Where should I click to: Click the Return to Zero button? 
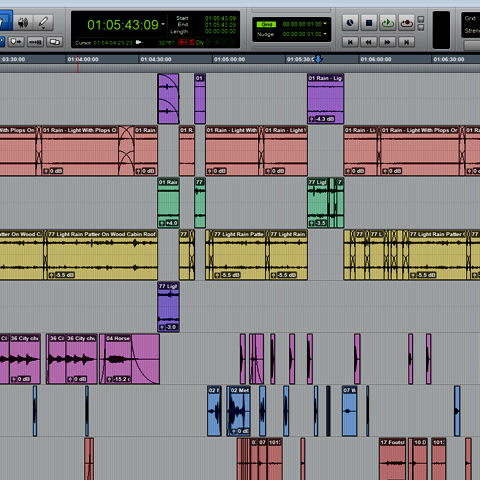tap(350, 42)
